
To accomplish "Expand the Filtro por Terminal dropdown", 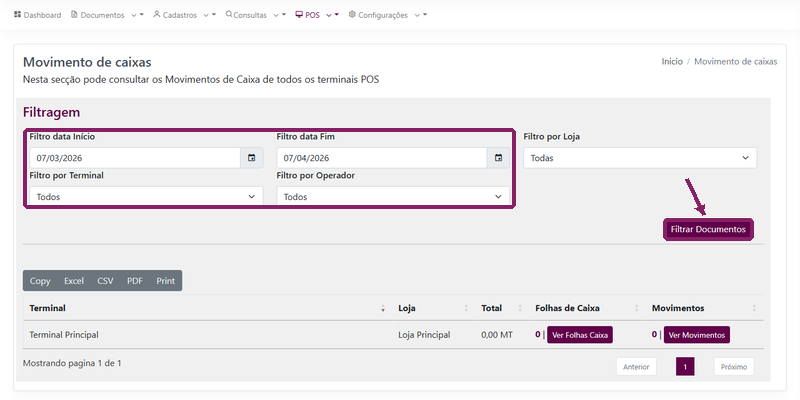I will point(146,196).
